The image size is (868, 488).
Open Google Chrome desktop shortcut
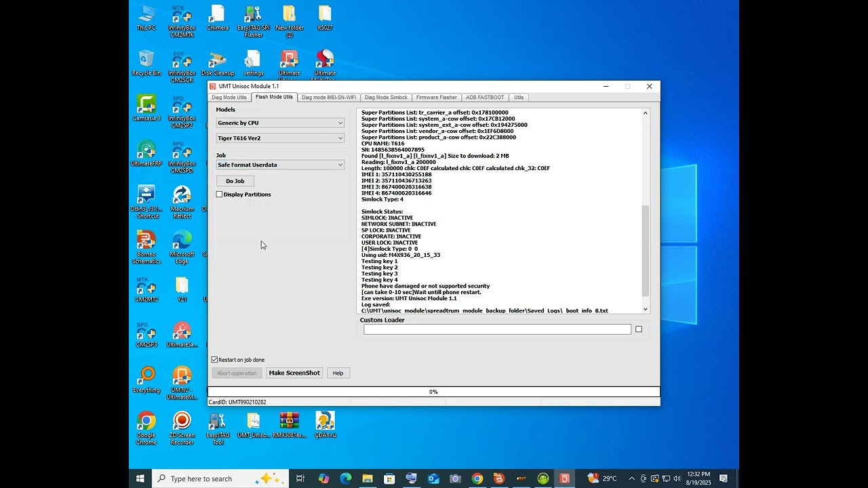146,429
